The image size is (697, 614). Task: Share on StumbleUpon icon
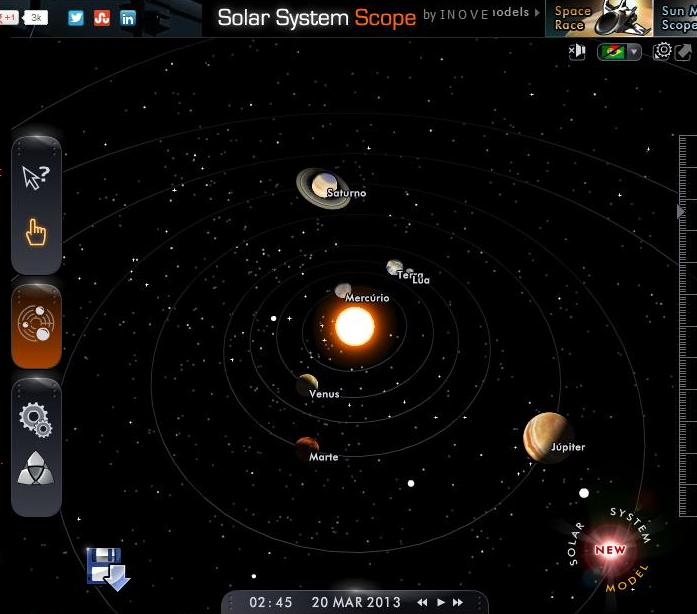pos(102,18)
